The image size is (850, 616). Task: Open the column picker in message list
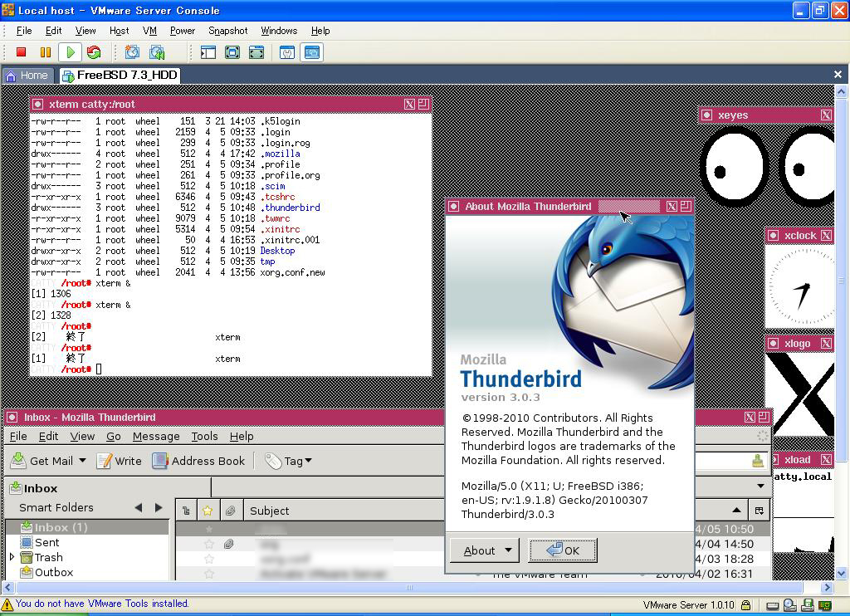[x=759, y=511]
